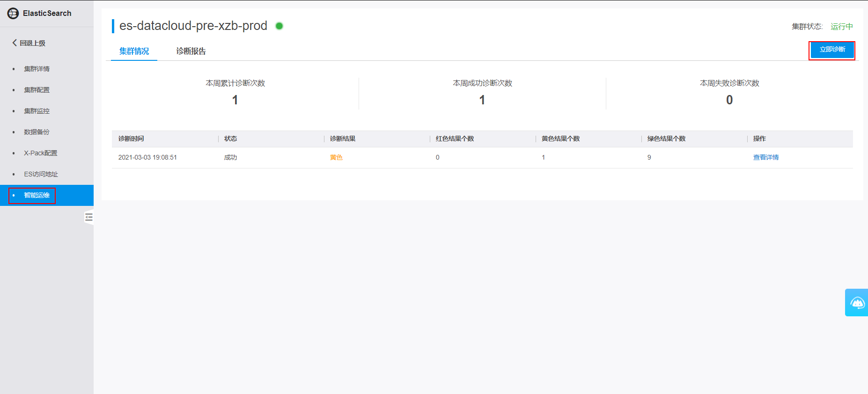Click the 操作 column header

[x=759, y=139]
